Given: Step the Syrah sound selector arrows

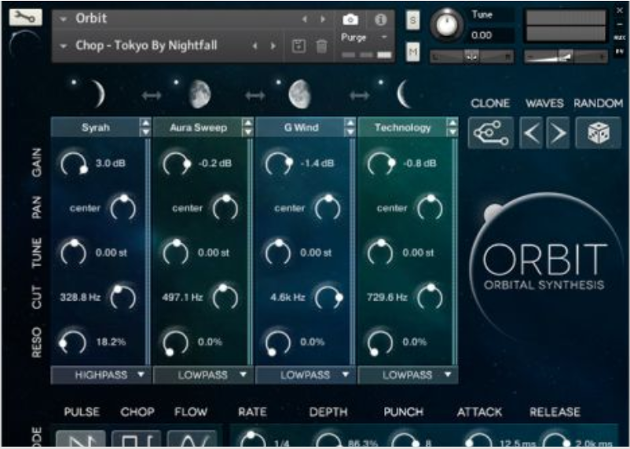Looking at the screenshot, I should 145,127.
